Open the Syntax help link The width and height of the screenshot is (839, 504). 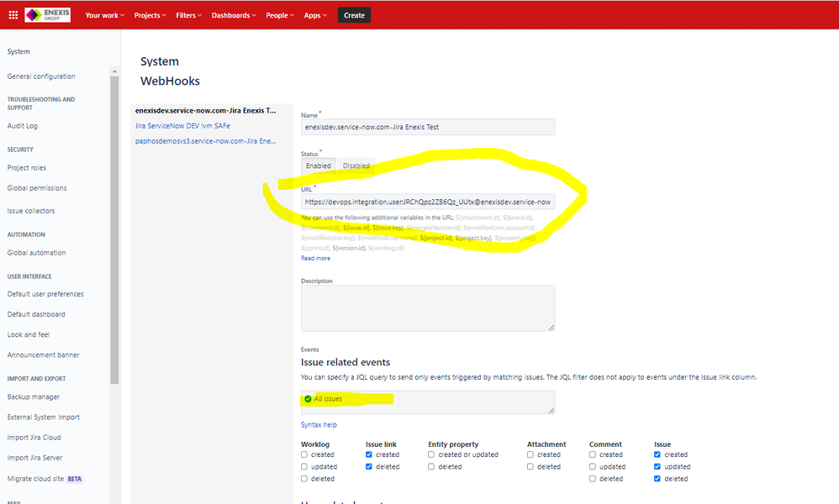[x=319, y=425]
